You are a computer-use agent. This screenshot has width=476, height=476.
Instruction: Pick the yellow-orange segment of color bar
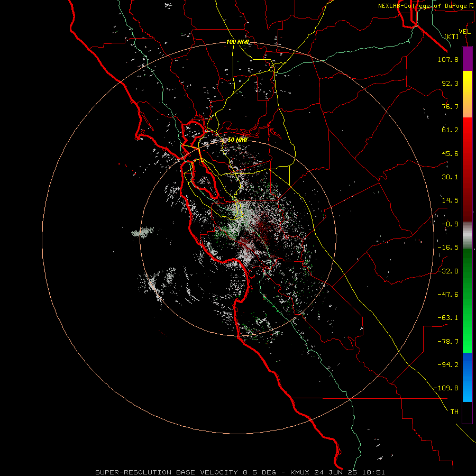click(467, 94)
